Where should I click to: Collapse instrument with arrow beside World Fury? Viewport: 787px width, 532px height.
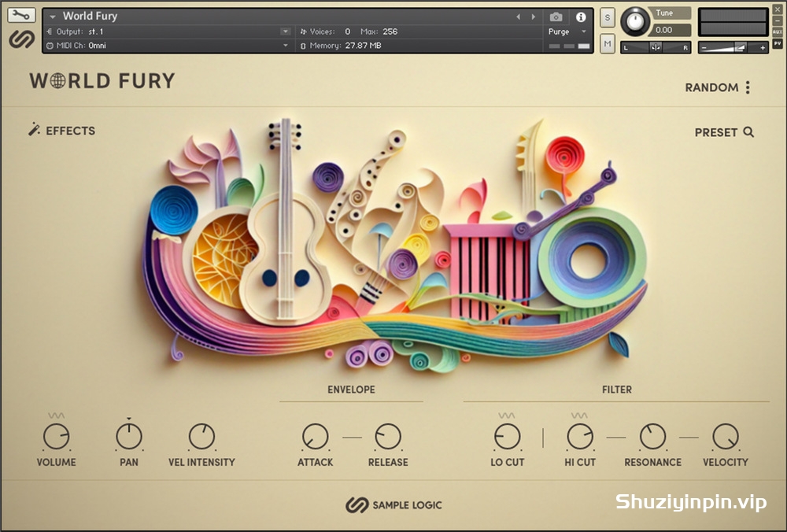[52, 17]
